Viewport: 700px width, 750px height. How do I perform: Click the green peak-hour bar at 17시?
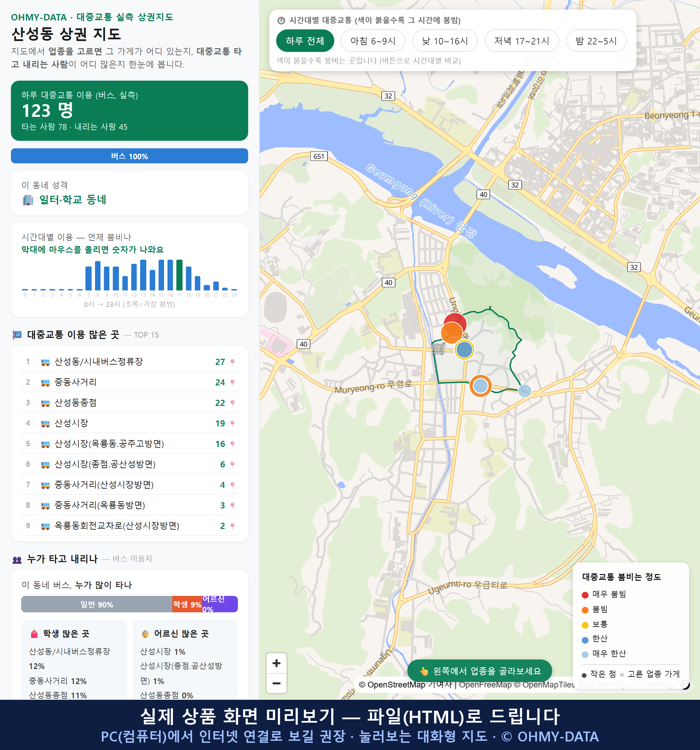tap(180, 275)
